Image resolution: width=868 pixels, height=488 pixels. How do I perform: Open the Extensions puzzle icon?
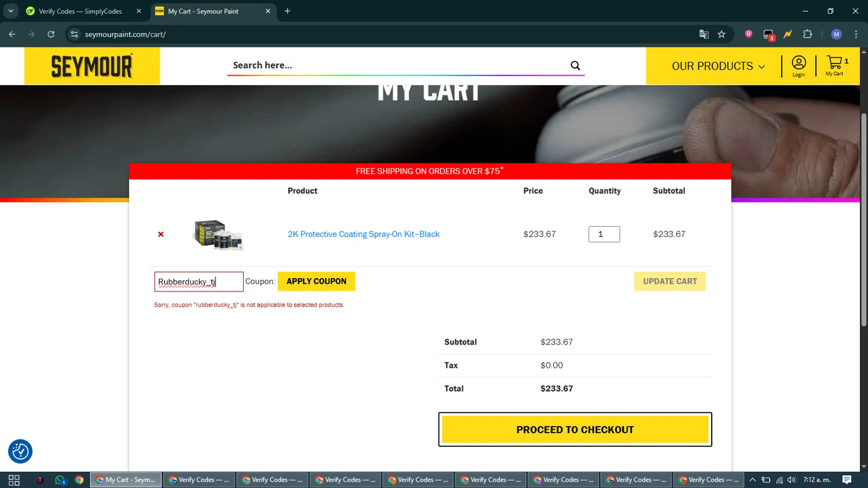pyautogui.click(x=807, y=34)
